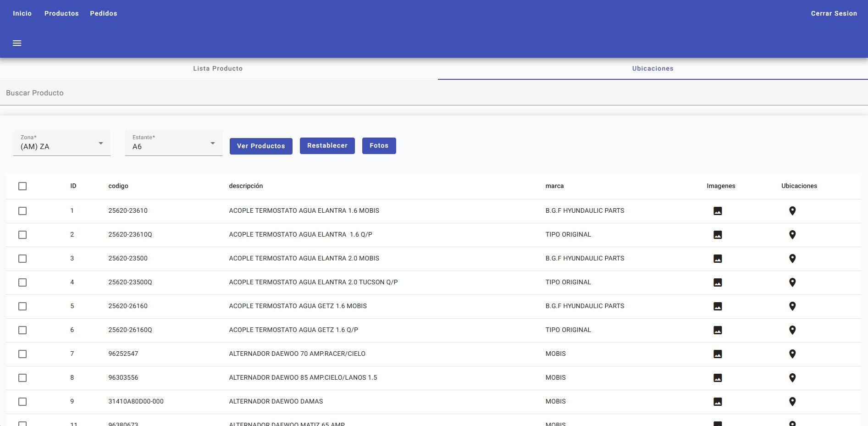The width and height of the screenshot is (868, 426).
Task: Click the Ver Productos button
Action: (x=261, y=146)
